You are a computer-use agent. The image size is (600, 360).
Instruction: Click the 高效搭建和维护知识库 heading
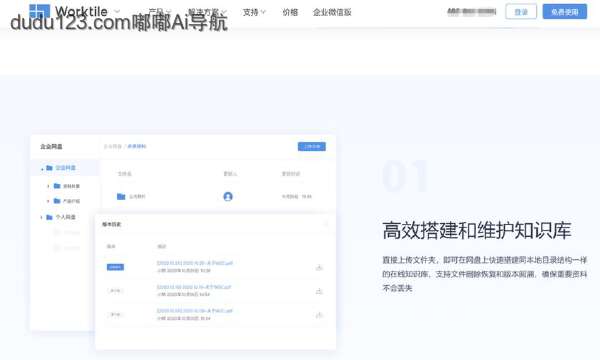click(477, 231)
